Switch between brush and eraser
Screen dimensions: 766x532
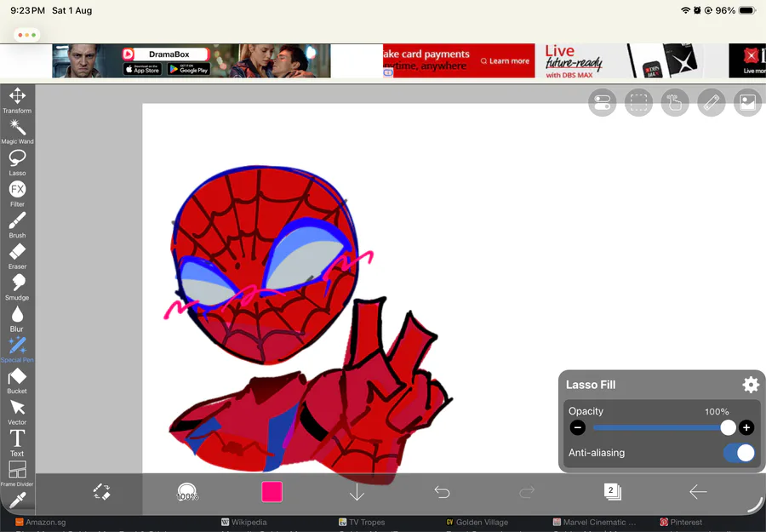(102, 492)
